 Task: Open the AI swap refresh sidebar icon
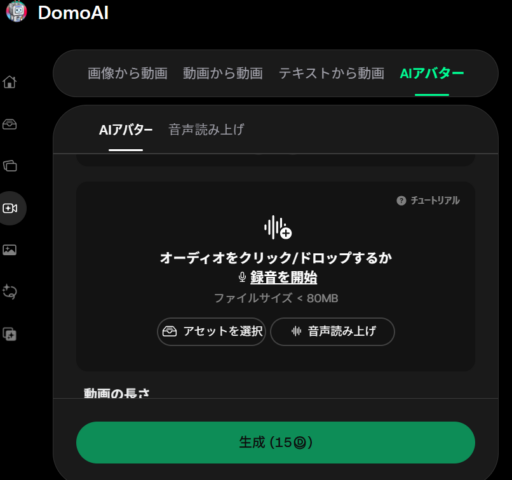click(x=10, y=292)
